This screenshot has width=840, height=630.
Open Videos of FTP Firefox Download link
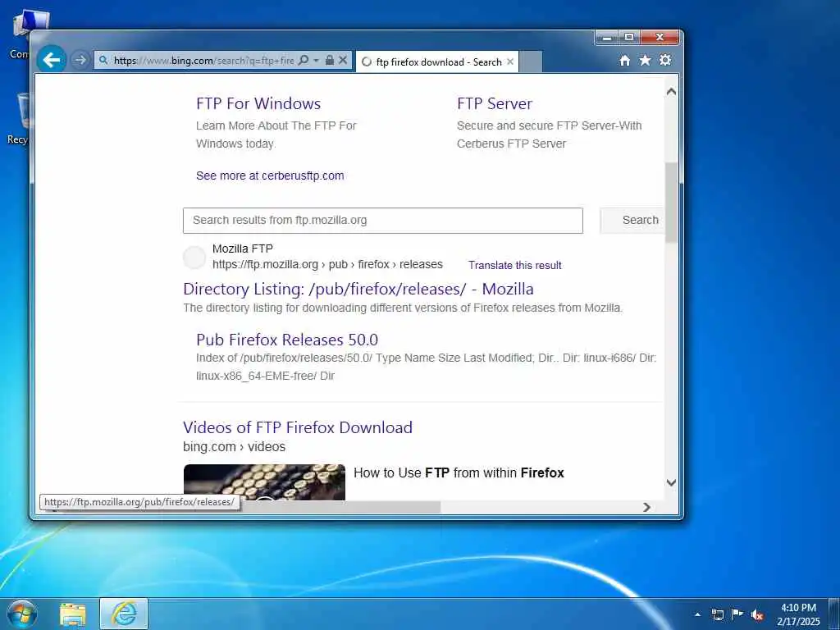(298, 427)
